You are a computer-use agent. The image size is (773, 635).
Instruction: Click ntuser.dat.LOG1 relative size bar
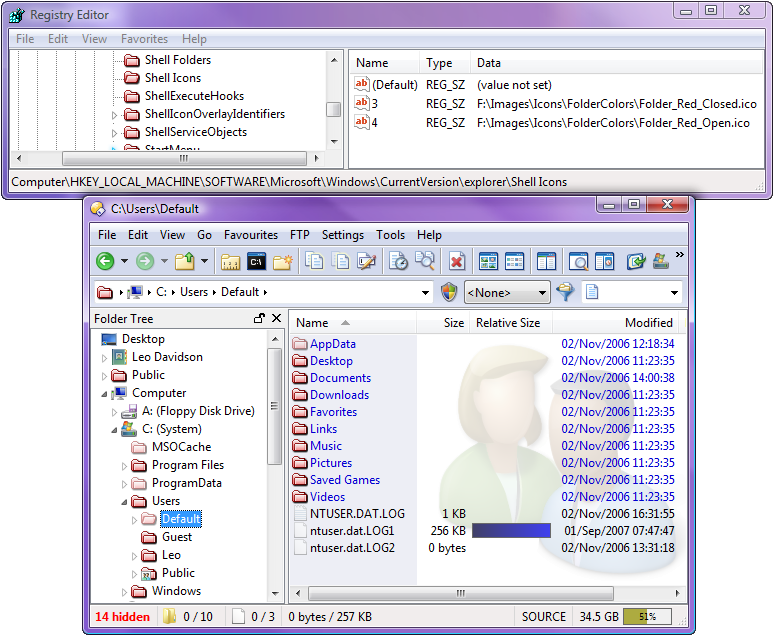511,530
